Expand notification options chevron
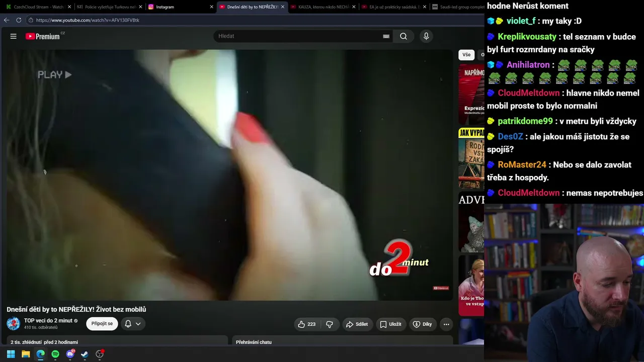The image size is (644, 362). (x=138, y=324)
